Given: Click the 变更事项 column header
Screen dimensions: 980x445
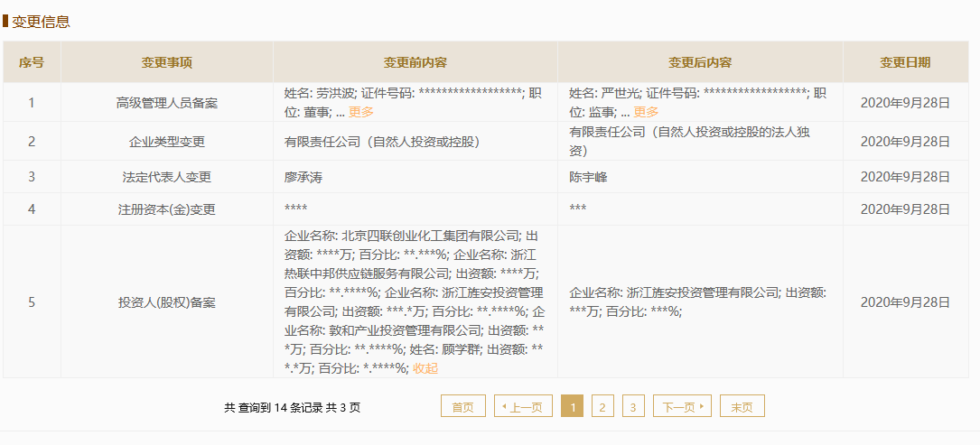Looking at the screenshot, I should (167, 62).
